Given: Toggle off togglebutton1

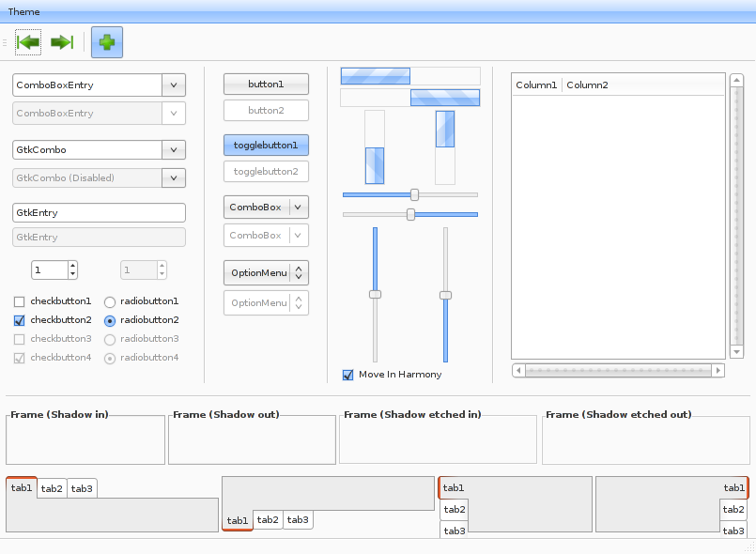Looking at the screenshot, I should pyautogui.click(x=266, y=146).
